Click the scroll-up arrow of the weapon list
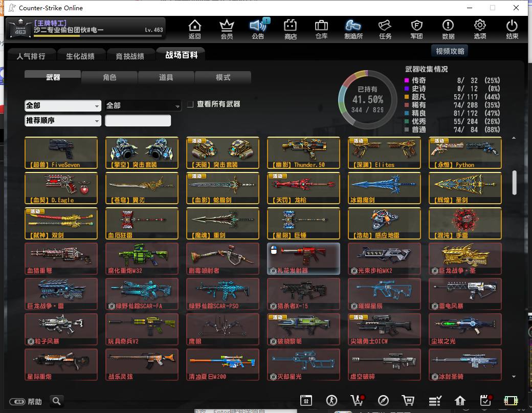Screen dimensions: 532x413 tap(514, 138)
